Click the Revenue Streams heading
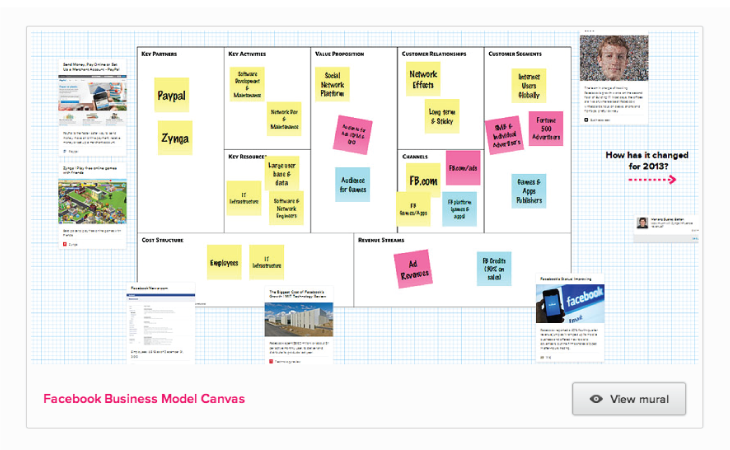Viewport: 730px width, 450px height. [381, 240]
